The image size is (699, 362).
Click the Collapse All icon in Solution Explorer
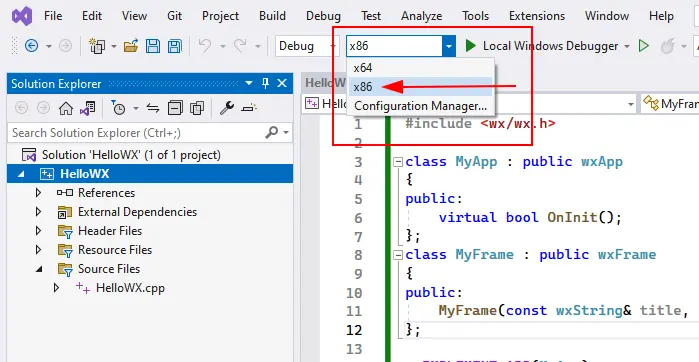point(175,108)
